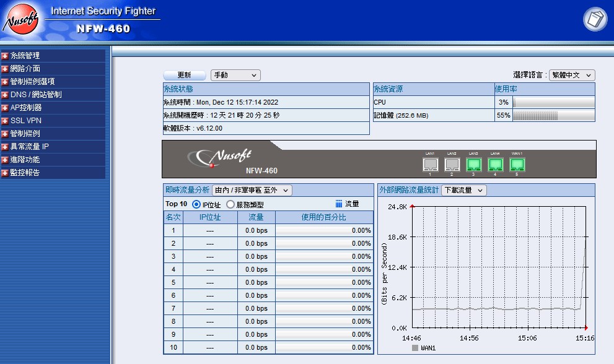This screenshot has width=614, height=364.
Task: Click the LAN4 port icon
Action: pos(495,165)
